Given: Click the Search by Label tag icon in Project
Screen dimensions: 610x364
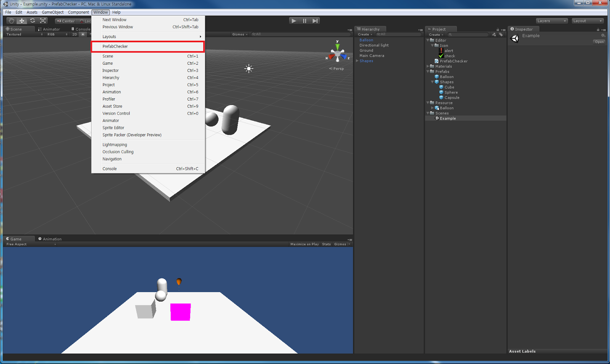Looking at the screenshot, I should click(x=501, y=35).
